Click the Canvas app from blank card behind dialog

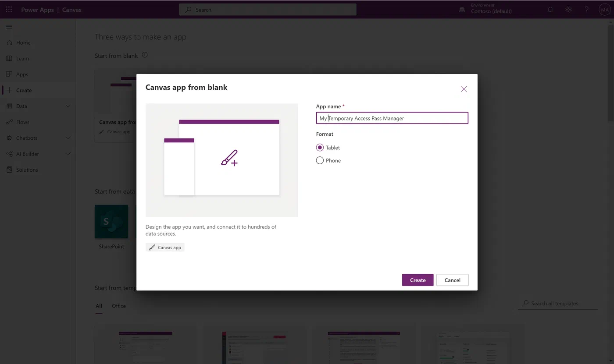pyautogui.click(x=115, y=105)
